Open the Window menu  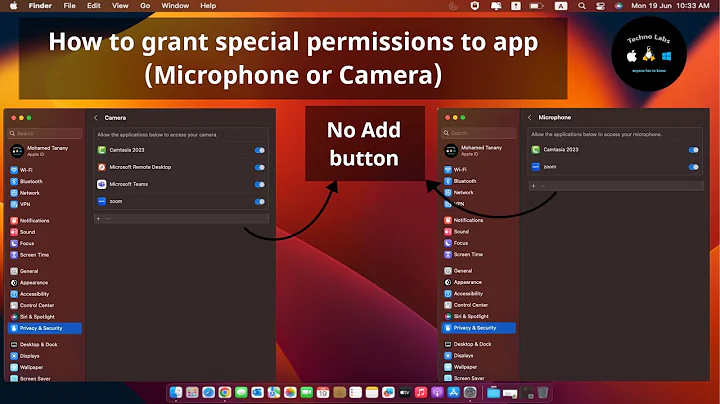tap(175, 6)
